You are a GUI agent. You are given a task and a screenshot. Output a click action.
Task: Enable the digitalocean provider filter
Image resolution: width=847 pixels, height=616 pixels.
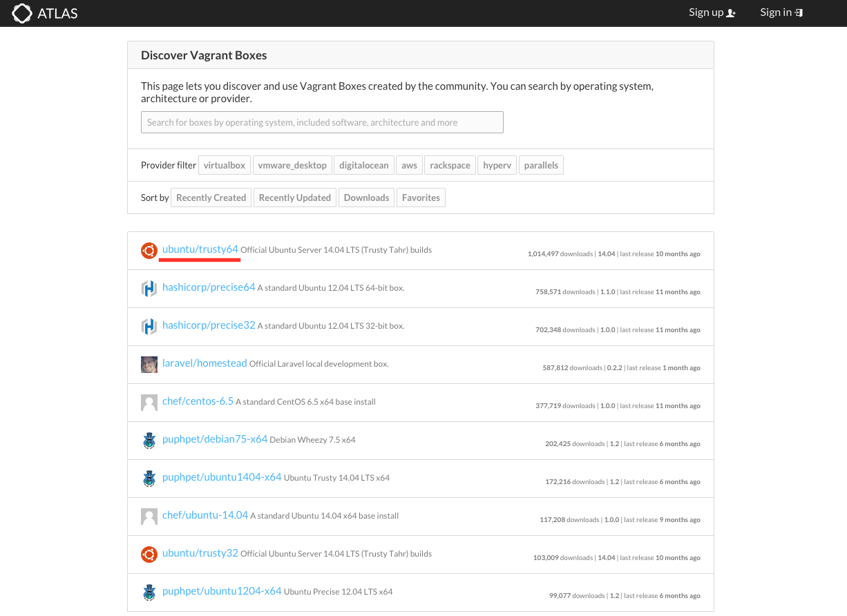coord(363,165)
